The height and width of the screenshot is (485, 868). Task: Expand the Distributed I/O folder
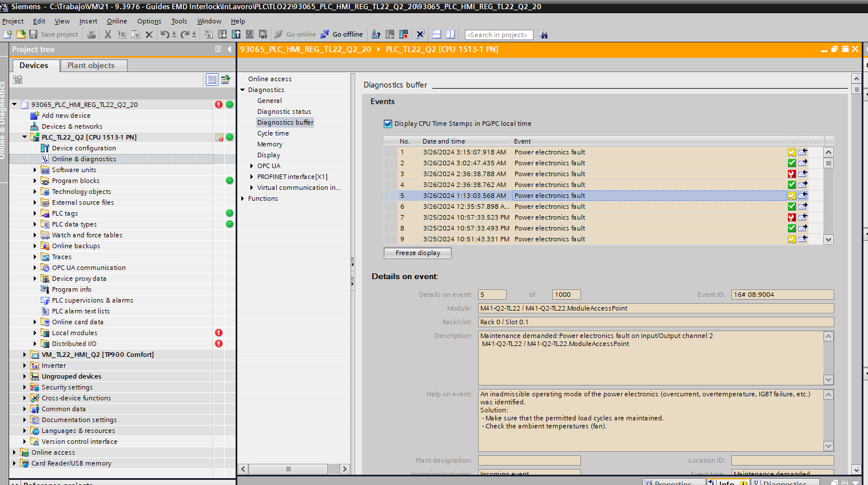[x=35, y=344]
